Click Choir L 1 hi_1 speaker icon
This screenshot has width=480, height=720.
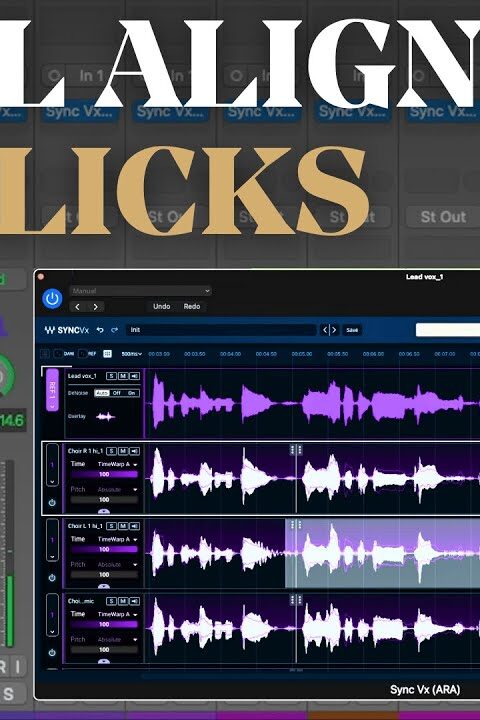134,526
